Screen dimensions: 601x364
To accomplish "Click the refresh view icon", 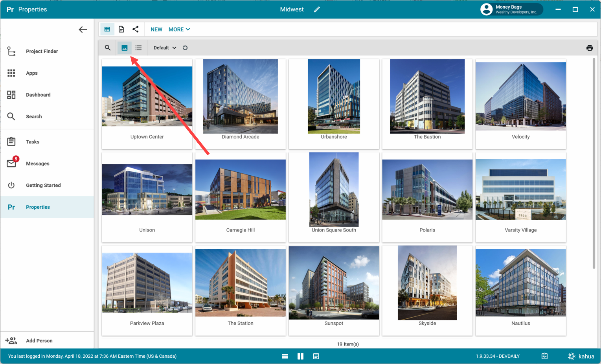I will pyautogui.click(x=185, y=48).
